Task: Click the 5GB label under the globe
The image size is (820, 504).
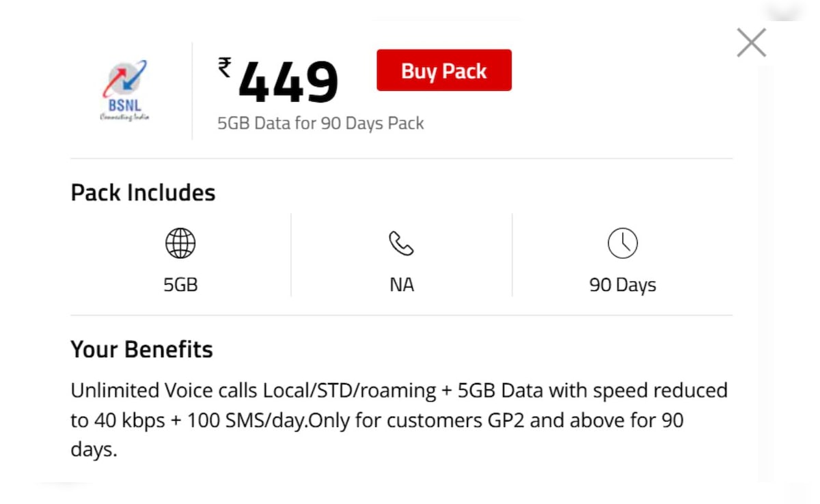Action: coord(180,285)
